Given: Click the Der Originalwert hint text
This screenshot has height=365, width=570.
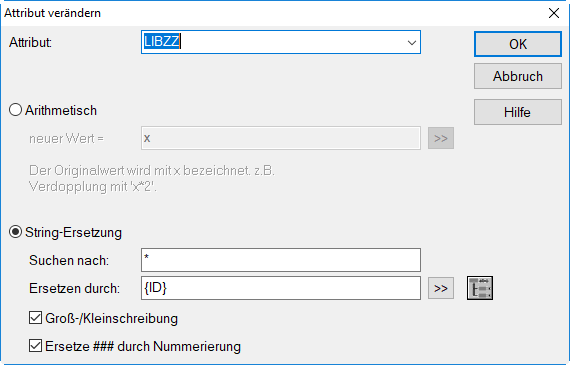Looking at the screenshot, I should point(152,178).
